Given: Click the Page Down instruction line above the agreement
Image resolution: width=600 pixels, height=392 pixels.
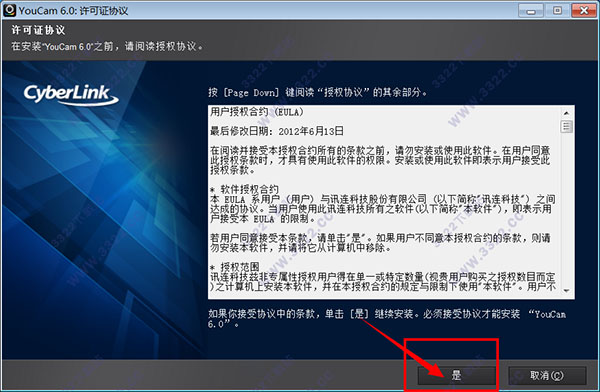Looking at the screenshot, I should (318, 92).
